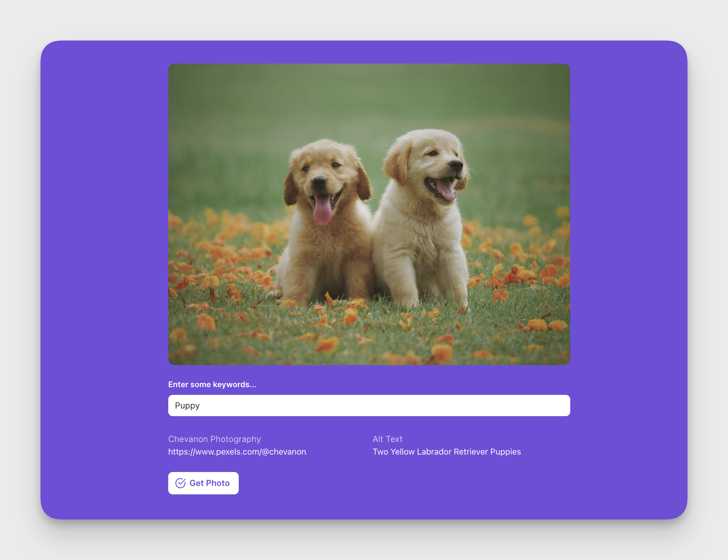Image resolution: width=728 pixels, height=560 pixels.
Task: Click the https://www.pexels.com/@chevanon URL
Action: pos(237,452)
